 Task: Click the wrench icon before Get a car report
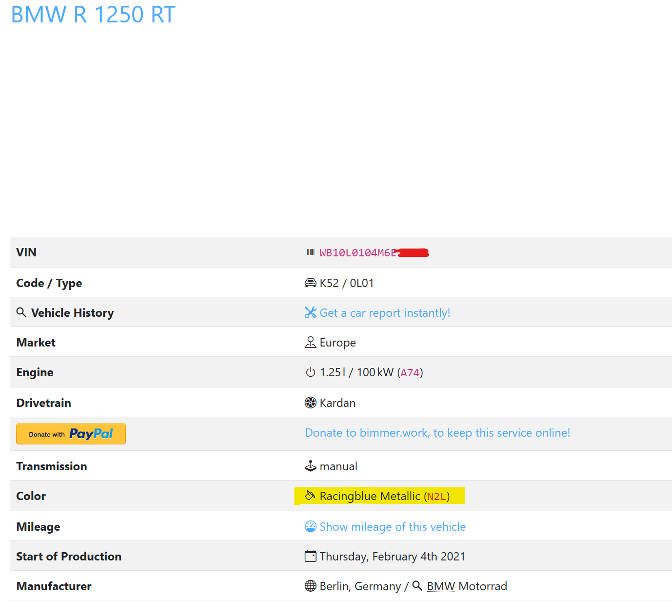pyautogui.click(x=310, y=312)
